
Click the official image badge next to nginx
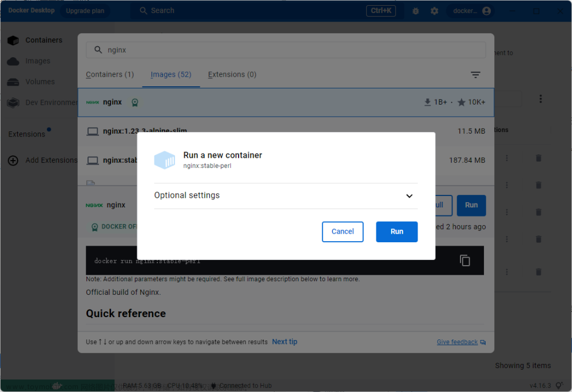135,103
